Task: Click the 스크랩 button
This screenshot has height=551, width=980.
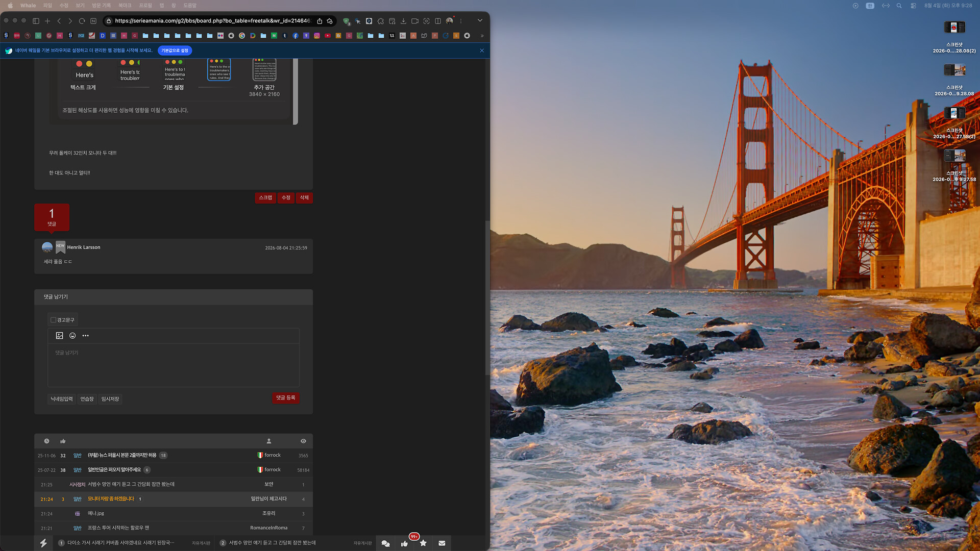Action: 265,198
